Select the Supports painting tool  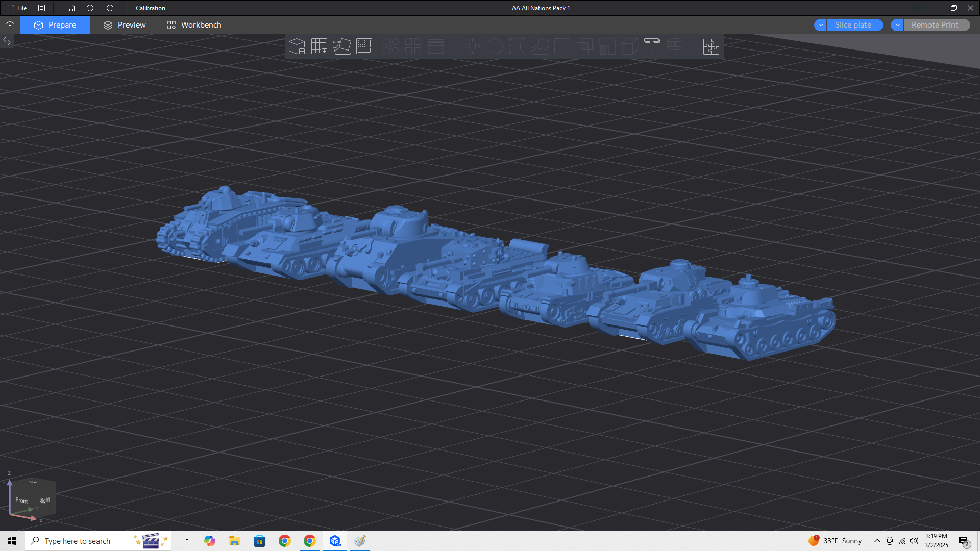coord(607,46)
